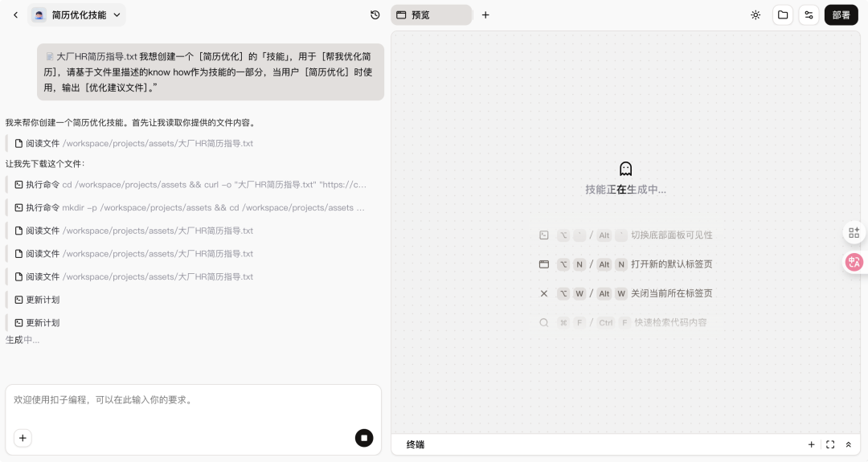868x462 pixels.
Task: Switch to the 预览 tab
Action: (431, 14)
